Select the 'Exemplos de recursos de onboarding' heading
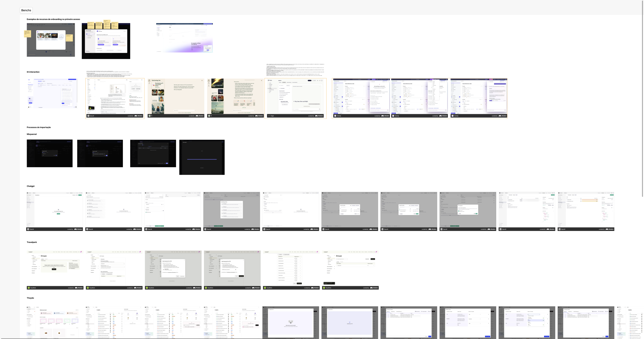Screen dimensions: 644x339 (53, 19)
